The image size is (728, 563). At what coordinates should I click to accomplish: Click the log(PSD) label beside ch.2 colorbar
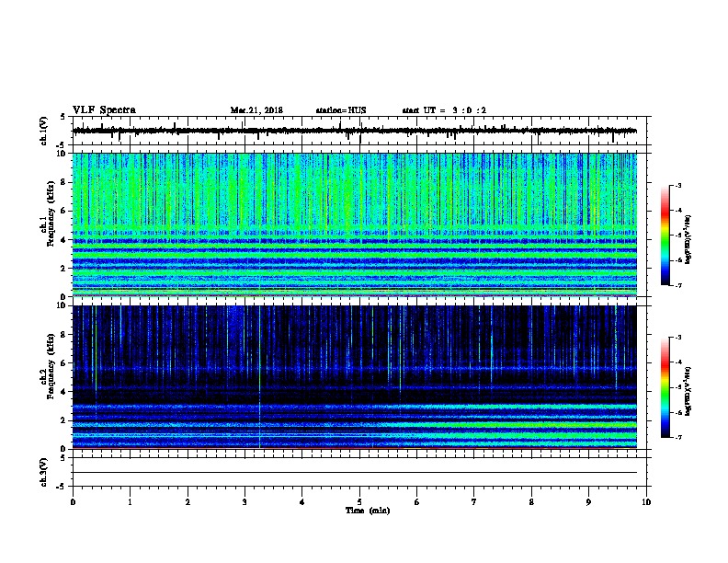tap(688, 391)
